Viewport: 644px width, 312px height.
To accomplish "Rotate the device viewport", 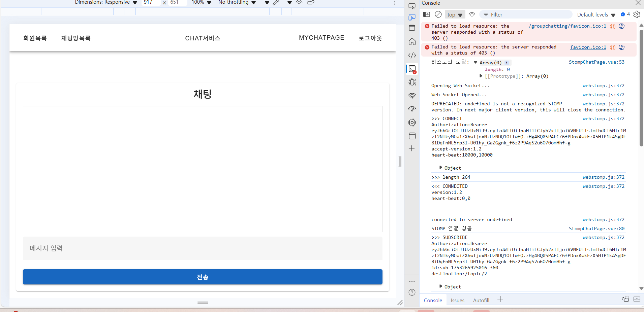I will 311,2.
